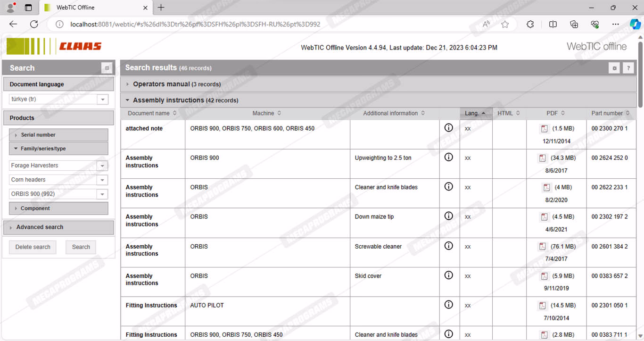
Task: Expand Operators manual results section
Action: tap(176, 84)
